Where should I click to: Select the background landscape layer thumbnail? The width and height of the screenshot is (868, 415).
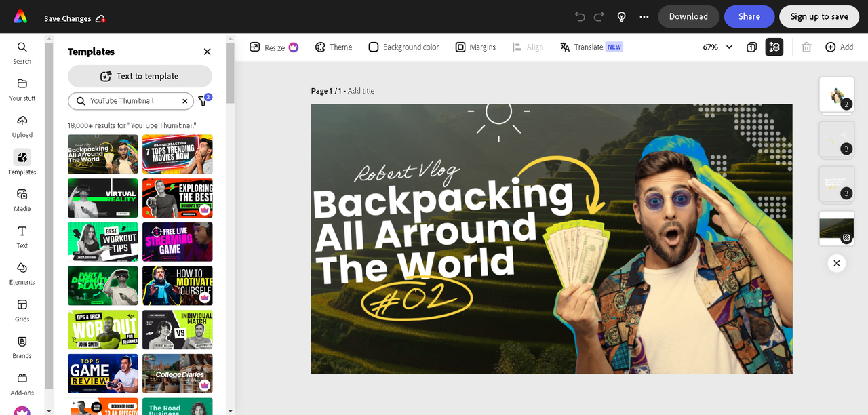[x=837, y=229]
